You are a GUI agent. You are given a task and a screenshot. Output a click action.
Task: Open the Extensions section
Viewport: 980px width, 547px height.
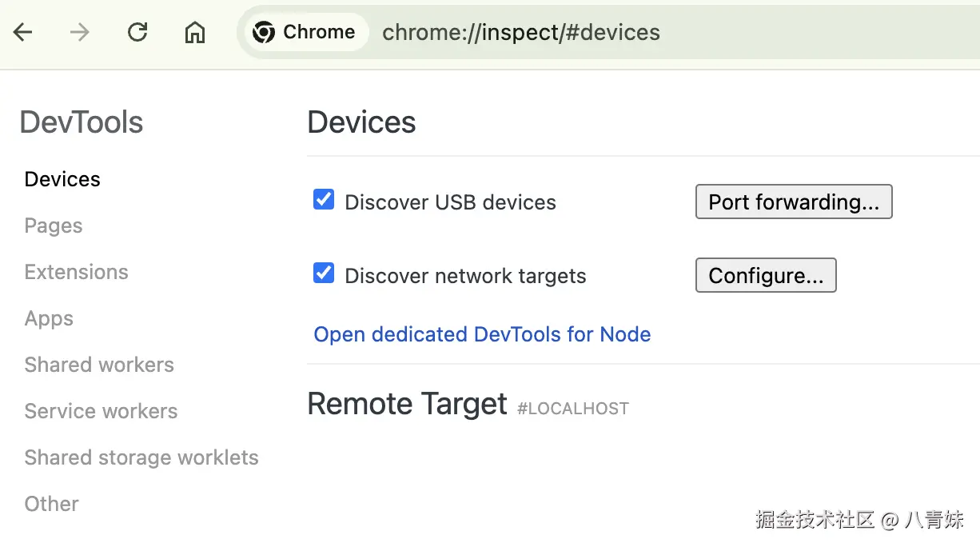point(76,272)
